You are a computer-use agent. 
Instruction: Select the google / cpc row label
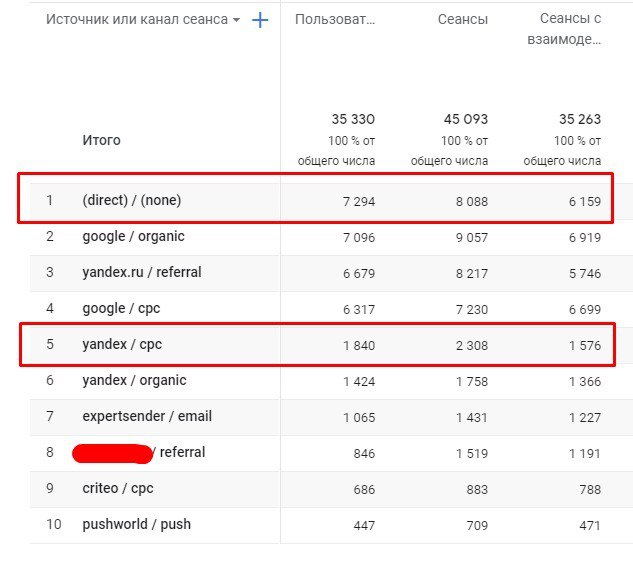point(121,308)
